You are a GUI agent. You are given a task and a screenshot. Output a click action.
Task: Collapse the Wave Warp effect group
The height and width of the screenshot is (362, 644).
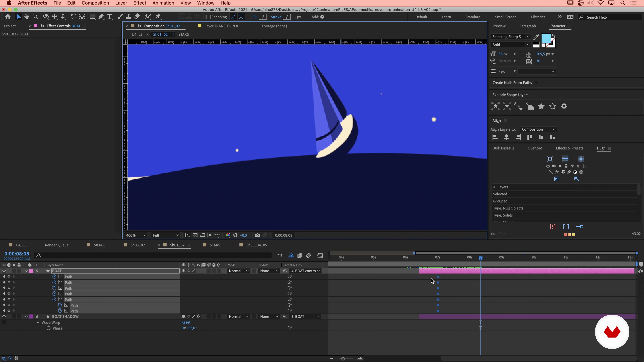click(x=38, y=322)
